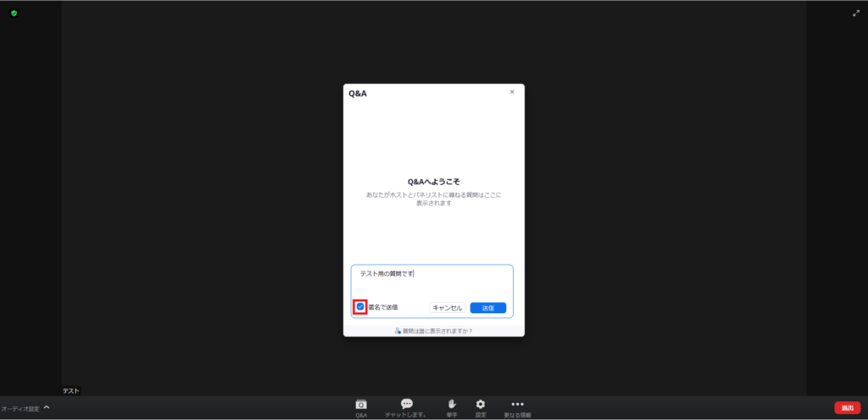868x420 pixels.
Task: Click the キャンセル button
Action: (x=447, y=308)
